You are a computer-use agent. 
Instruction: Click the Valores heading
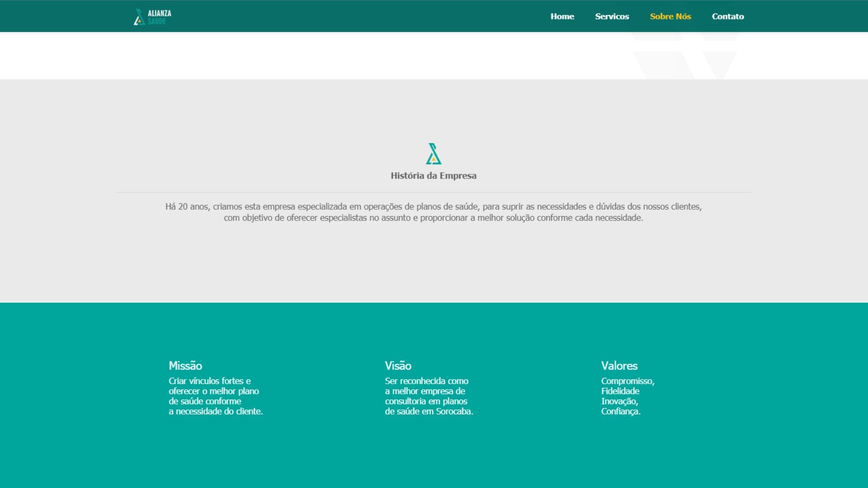click(x=619, y=366)
